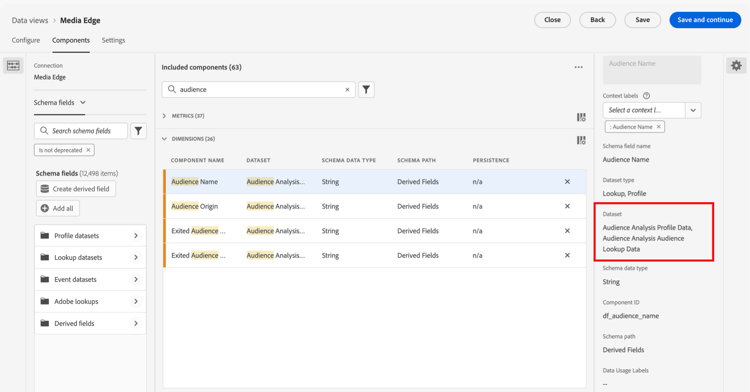Viewport: 750px width, 392px height.
Task: Focus the Search schema fields input
Action: tap(81, 131)
